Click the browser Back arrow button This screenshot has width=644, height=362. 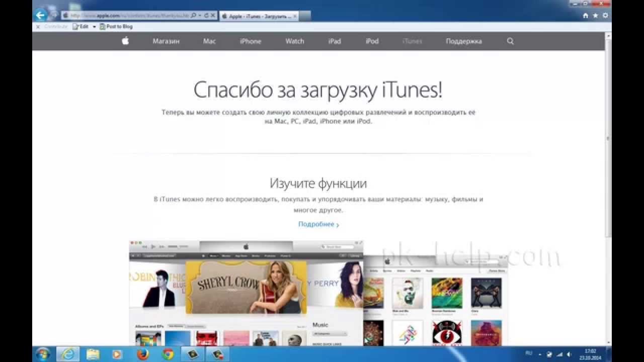point(41,15)
